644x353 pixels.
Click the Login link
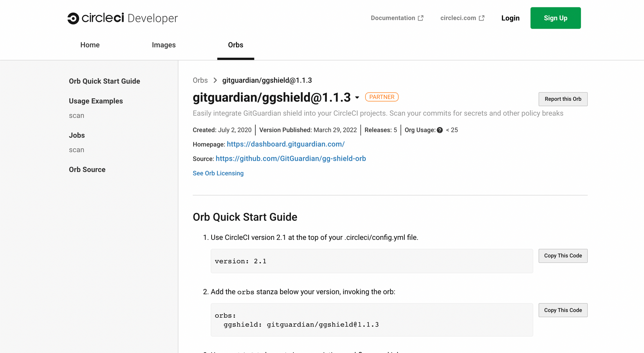(510, 18)
